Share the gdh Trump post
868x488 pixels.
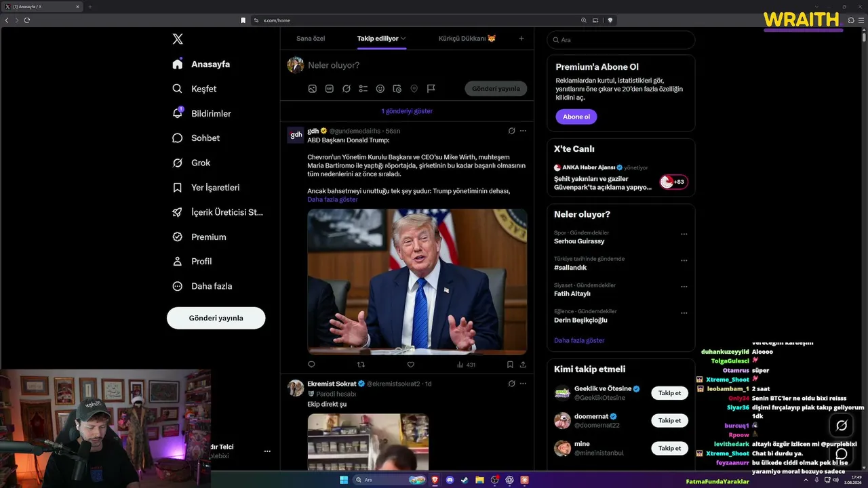pyautogui.click(x=523, y=365)
